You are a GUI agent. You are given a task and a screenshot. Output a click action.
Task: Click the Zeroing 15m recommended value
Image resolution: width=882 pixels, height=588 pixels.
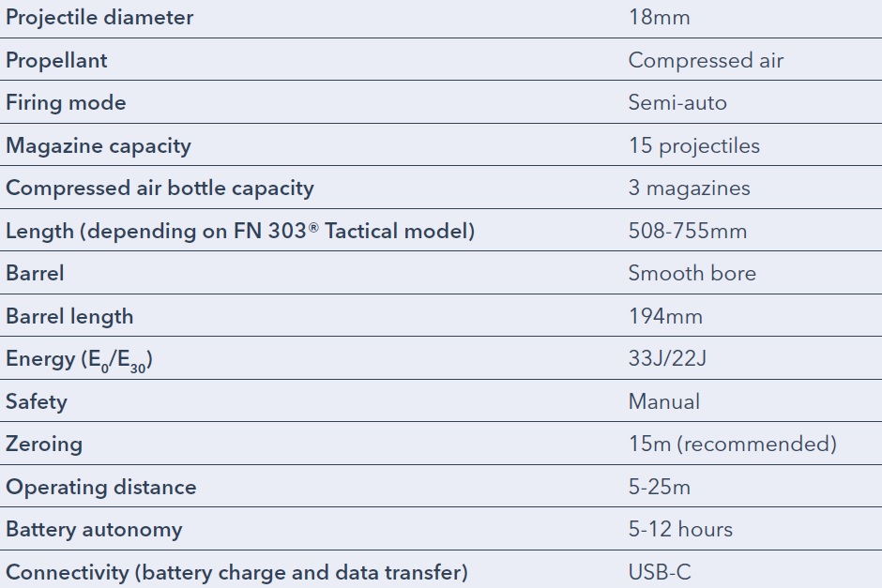[733, 445]
